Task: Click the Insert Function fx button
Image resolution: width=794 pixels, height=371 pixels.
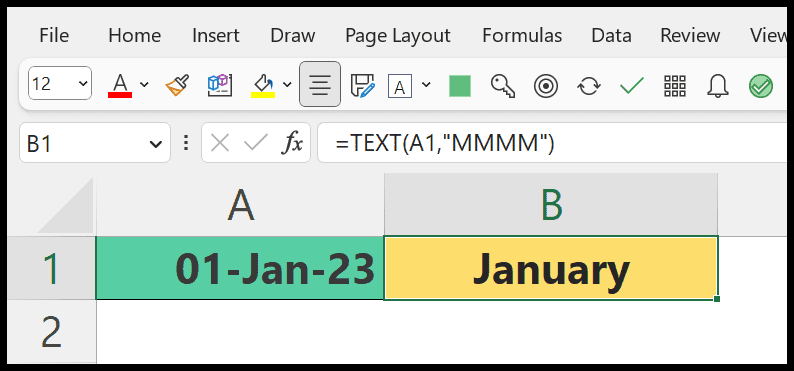Action: [292, 144]
